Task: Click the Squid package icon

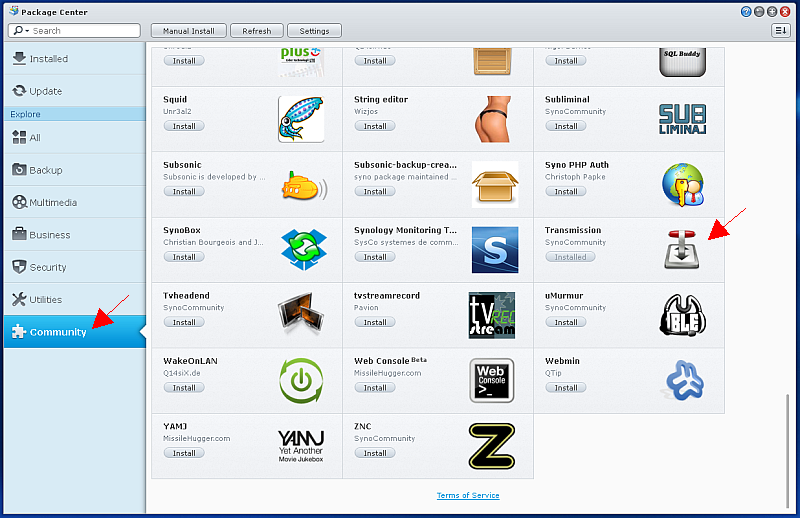Action: 301,119
